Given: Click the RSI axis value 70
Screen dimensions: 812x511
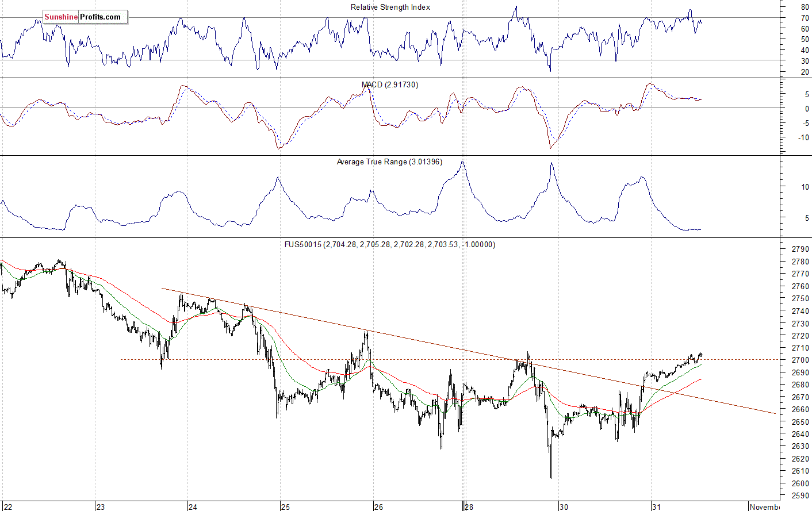Looking at the screenshot, I should click(x=805, y=18).
